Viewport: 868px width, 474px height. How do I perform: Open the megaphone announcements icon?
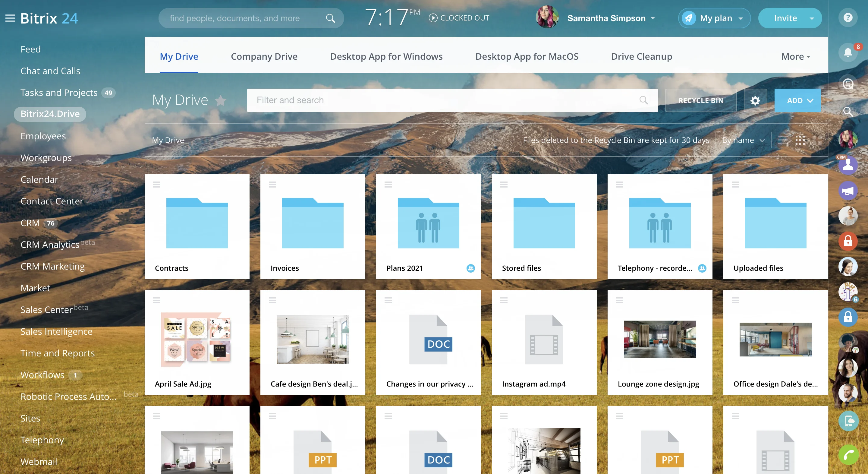(848, 191)
